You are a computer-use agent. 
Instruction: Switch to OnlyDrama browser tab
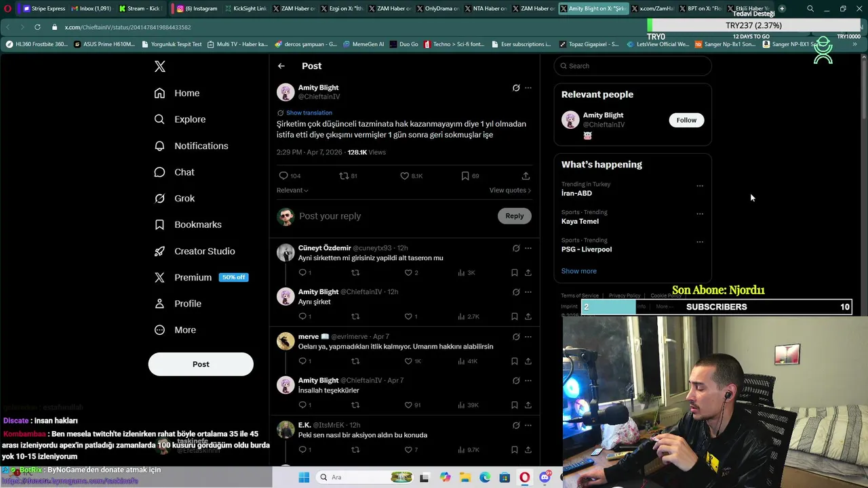439,8
